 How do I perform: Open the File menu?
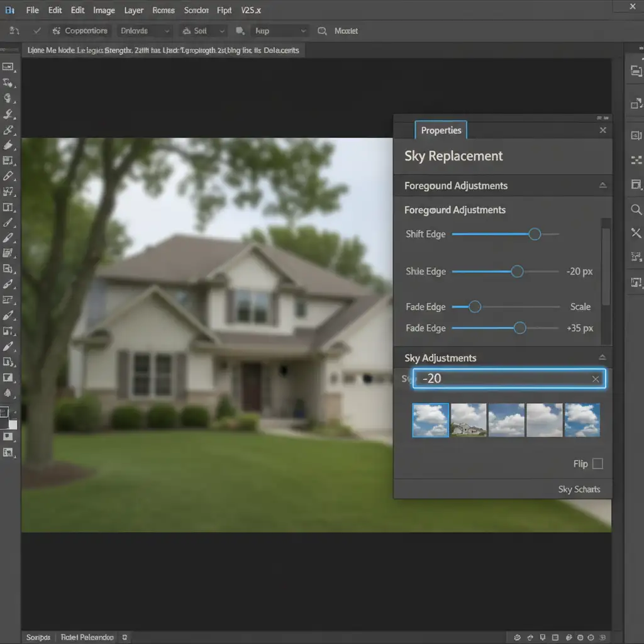[32, 10]
